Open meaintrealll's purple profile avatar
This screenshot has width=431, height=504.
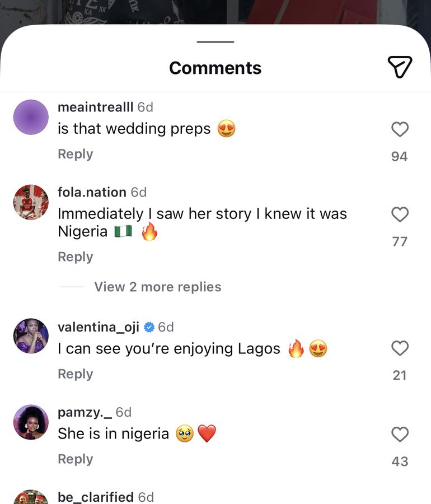point(31,117)
